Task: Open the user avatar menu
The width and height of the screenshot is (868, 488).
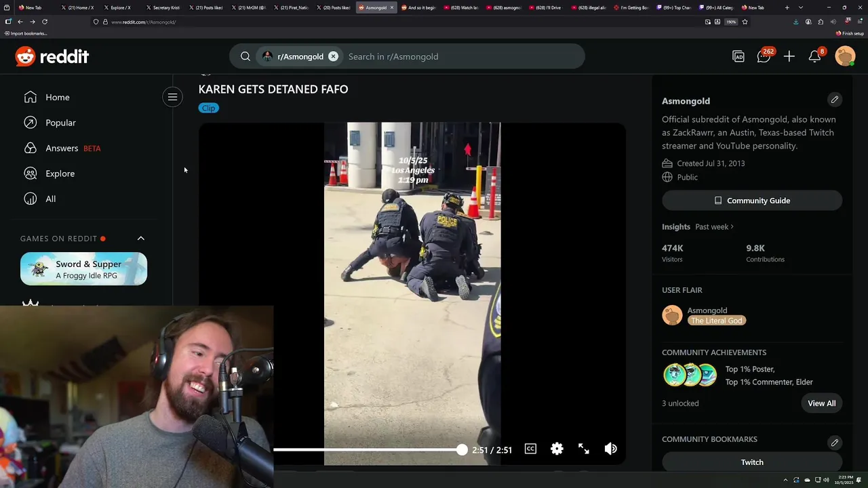Action: tap(845, 56)
